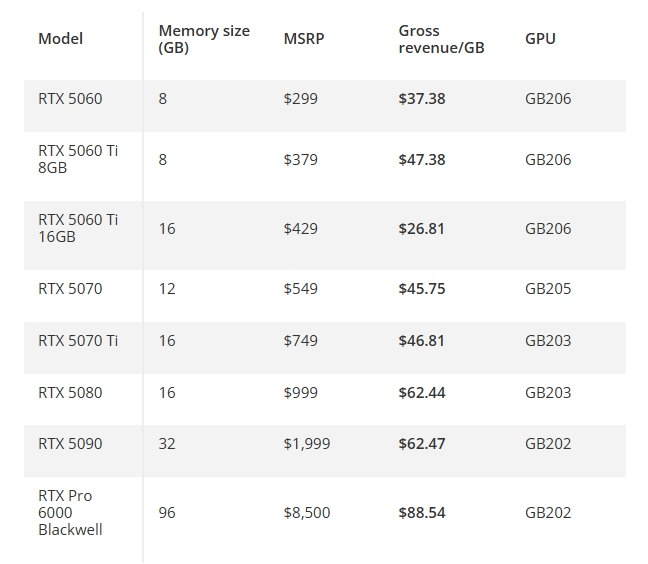
Task: Click the 96 memory size value
Action: pos(167,513)
